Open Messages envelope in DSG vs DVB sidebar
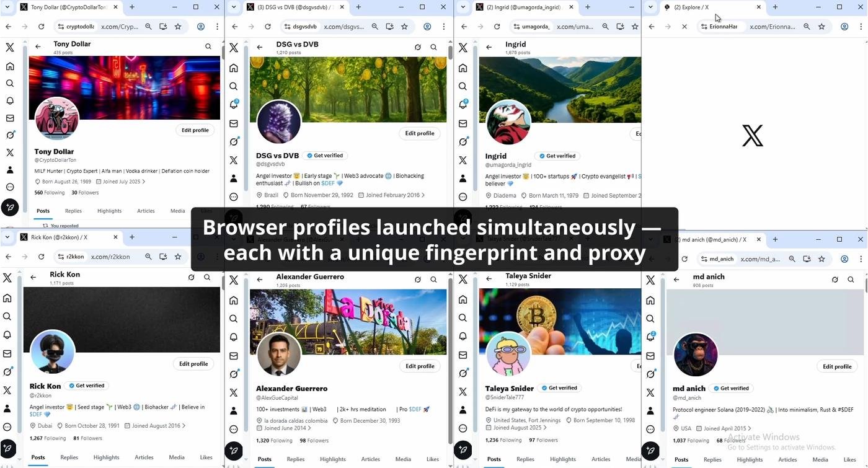 [x=234, y=123]
